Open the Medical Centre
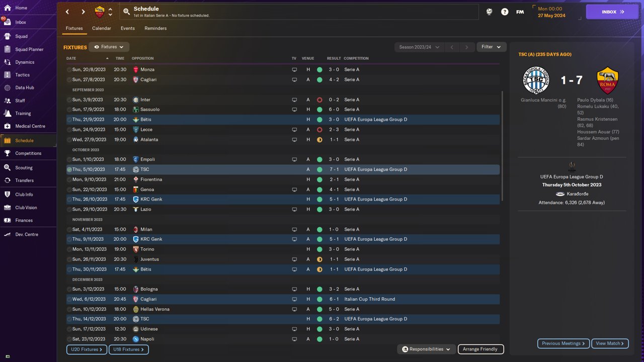 [30, 126]
